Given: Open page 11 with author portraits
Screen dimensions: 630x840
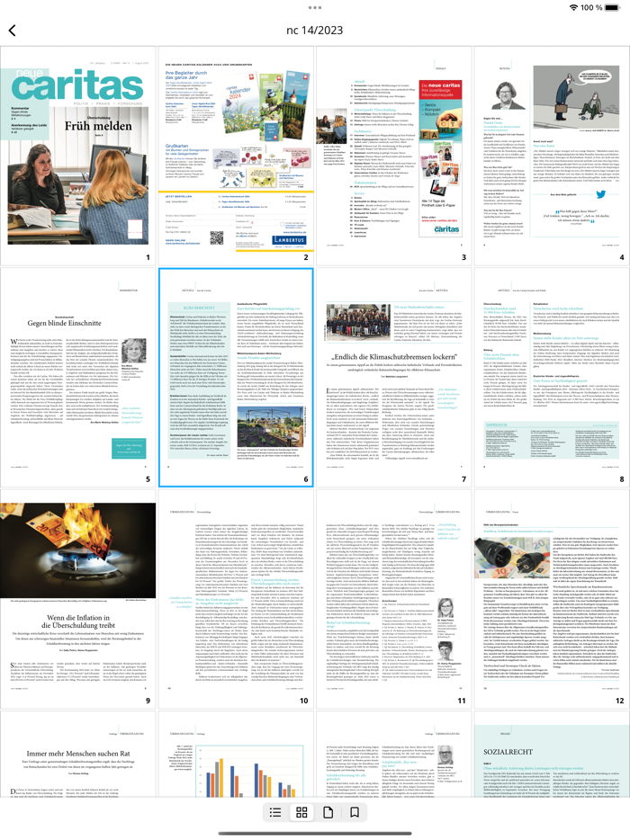Looking at the screenshot, I should point(393,599).
